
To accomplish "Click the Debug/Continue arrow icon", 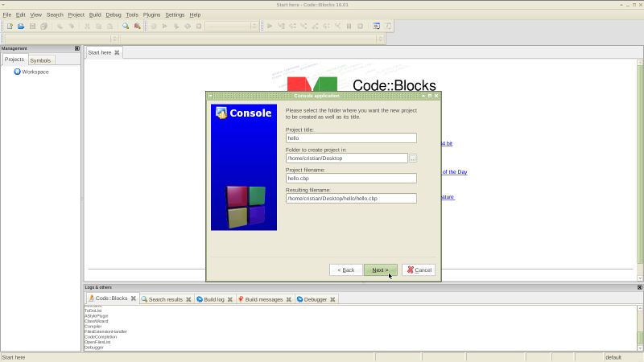I will point(270,26).
